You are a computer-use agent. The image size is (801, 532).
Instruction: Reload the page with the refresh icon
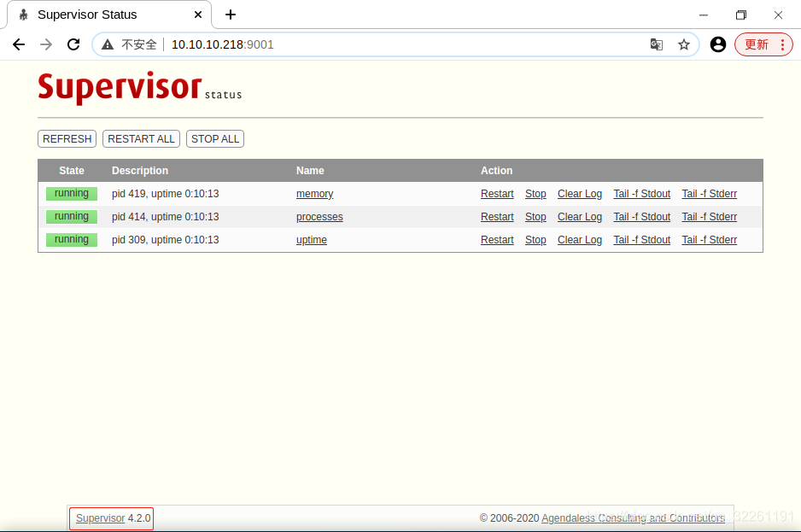[73, 44]
